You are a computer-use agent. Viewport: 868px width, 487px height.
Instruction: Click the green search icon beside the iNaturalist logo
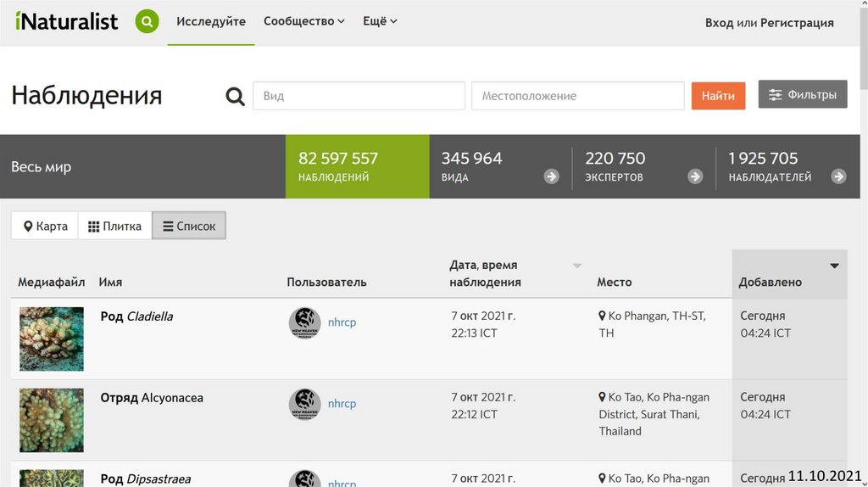coord(147,22)
